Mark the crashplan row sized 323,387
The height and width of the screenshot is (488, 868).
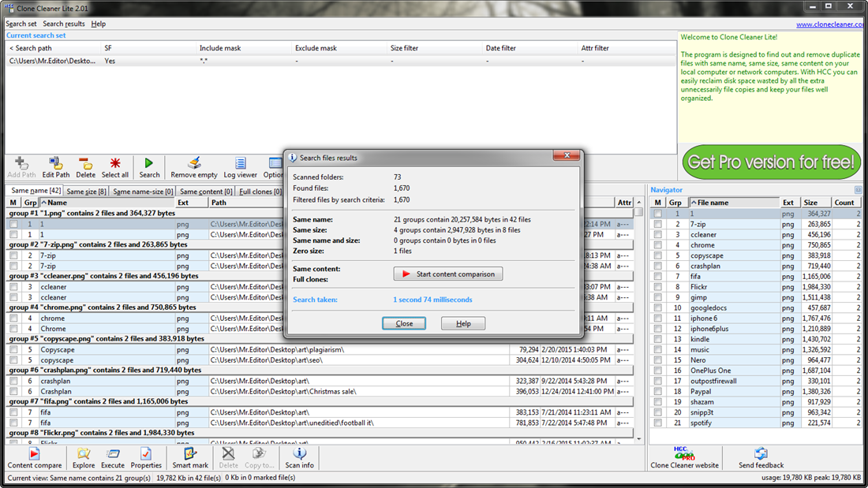coord(13,382)
